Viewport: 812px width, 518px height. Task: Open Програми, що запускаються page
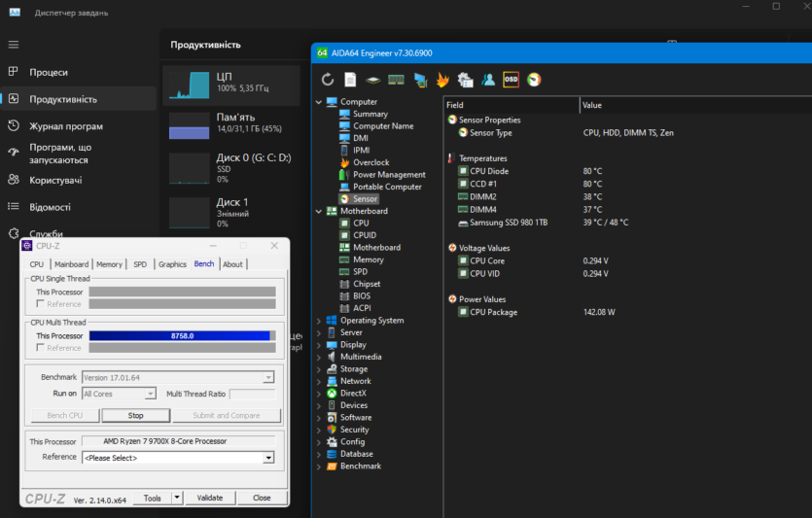point(79,154)
